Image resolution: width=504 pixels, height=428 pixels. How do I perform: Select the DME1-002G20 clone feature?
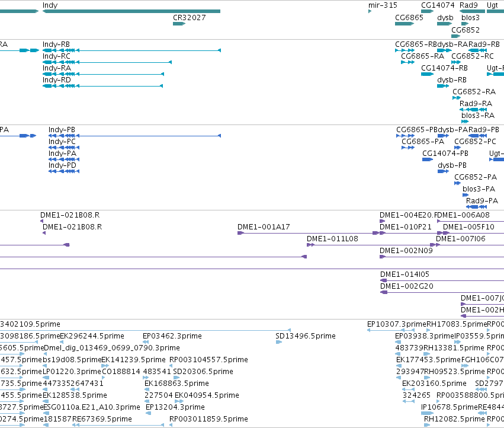coord(442,292)
